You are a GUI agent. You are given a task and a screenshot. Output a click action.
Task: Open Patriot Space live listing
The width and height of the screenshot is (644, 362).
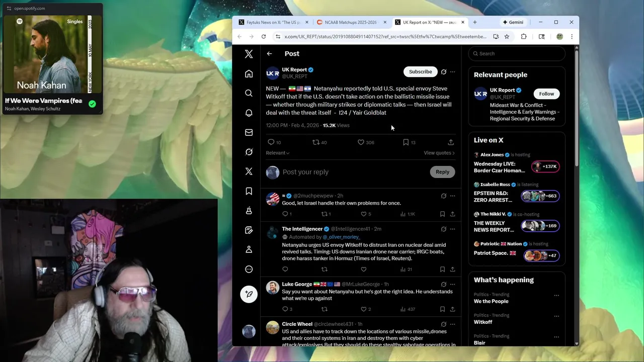click(x=517, y=251)
